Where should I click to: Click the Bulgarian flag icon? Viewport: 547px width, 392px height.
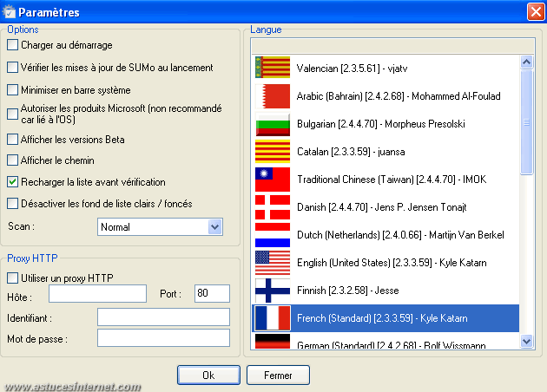coord(273,124)
